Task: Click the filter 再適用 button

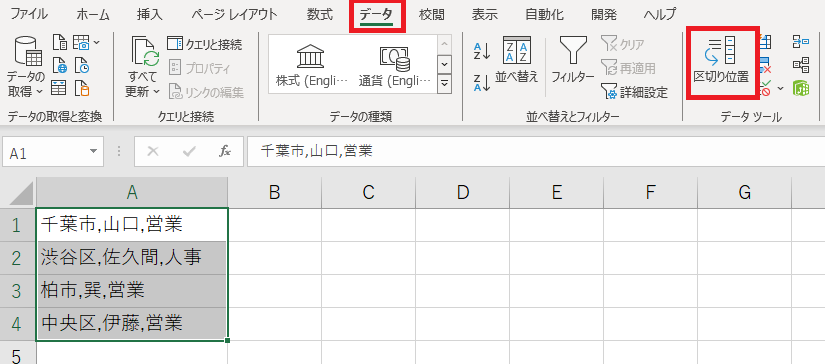Action: point(629,68)
